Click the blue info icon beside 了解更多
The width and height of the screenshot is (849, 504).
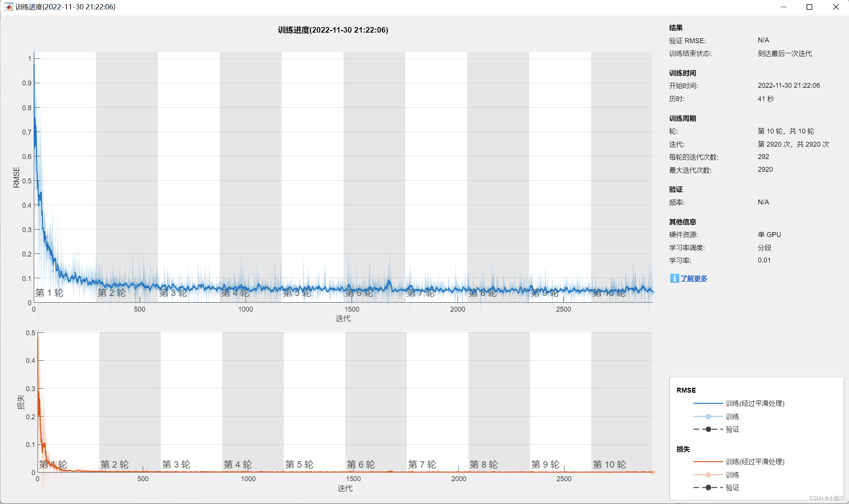tap(674, 278)
